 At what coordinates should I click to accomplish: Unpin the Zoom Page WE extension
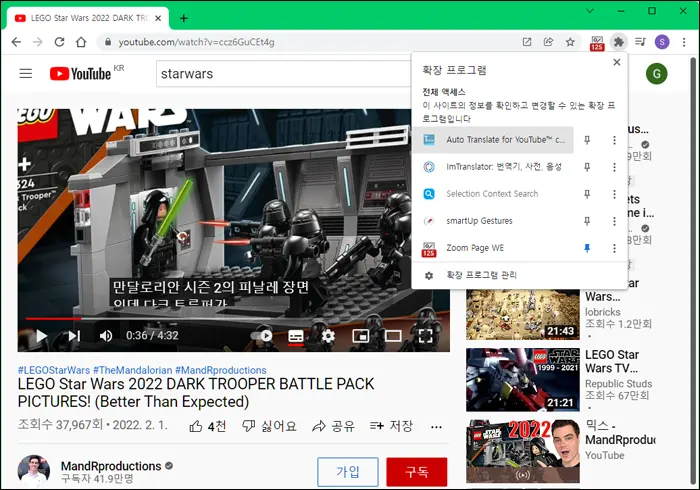pos(587,248)
